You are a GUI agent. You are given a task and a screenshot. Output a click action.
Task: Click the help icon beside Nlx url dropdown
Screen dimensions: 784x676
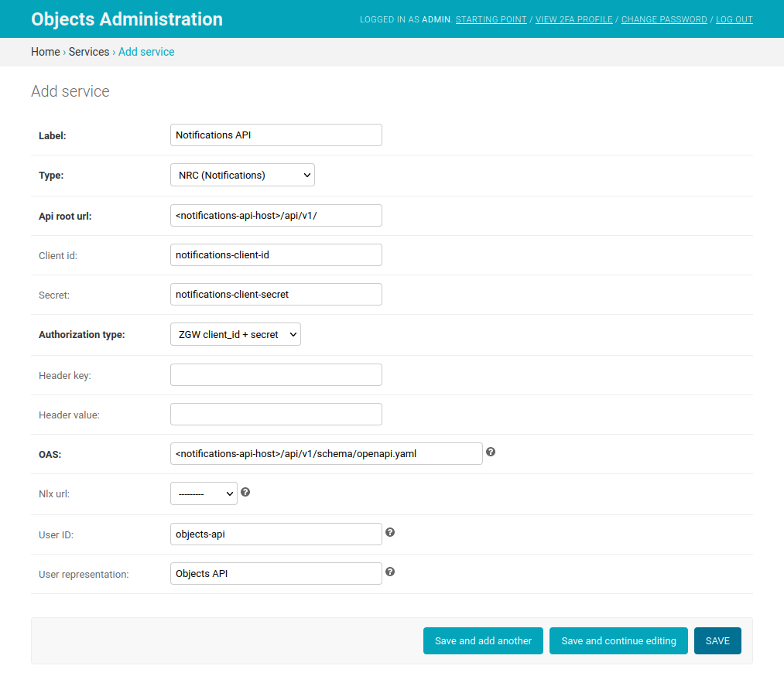point(245,492)
